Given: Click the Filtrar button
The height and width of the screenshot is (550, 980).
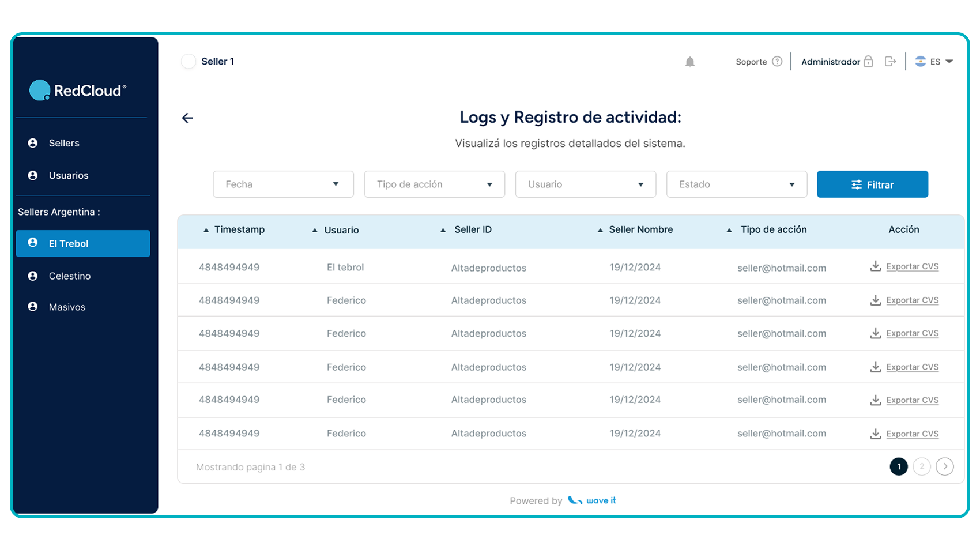Looking at the screenshot, I should (x=872, y=184).
